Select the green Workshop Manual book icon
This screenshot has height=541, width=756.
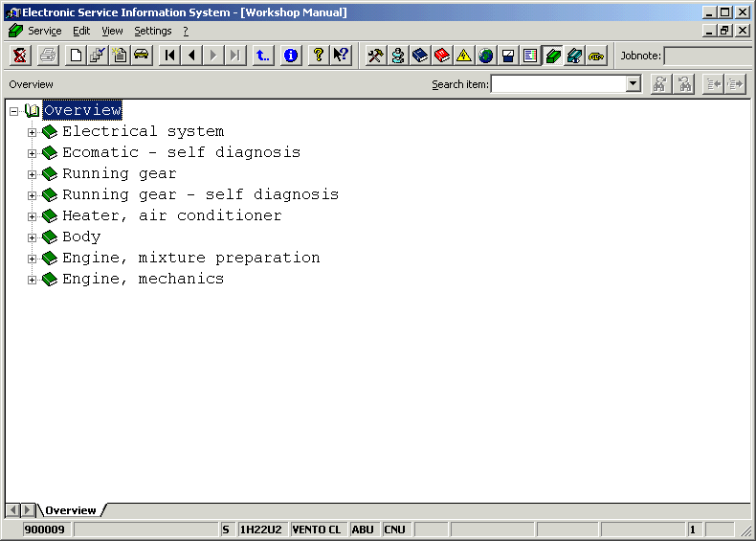coord(552,56)
